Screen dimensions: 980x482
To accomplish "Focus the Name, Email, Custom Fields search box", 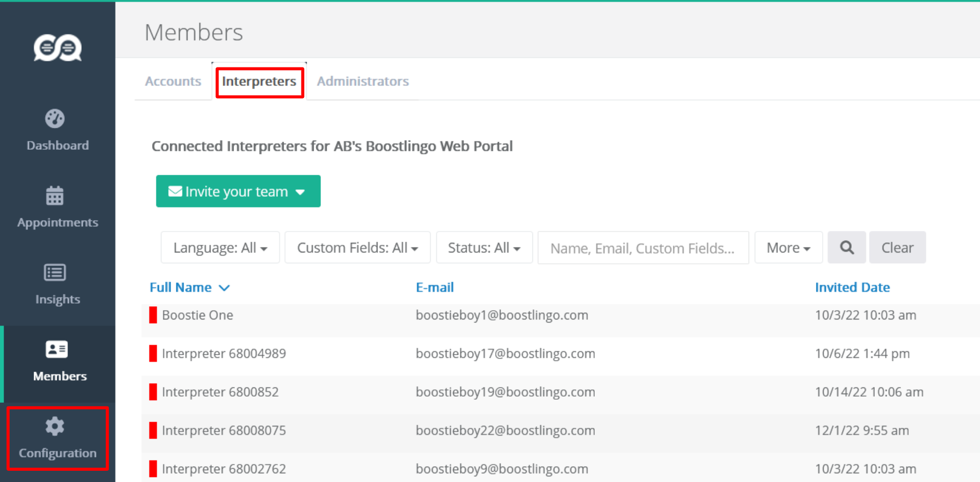I will [643, 248].
